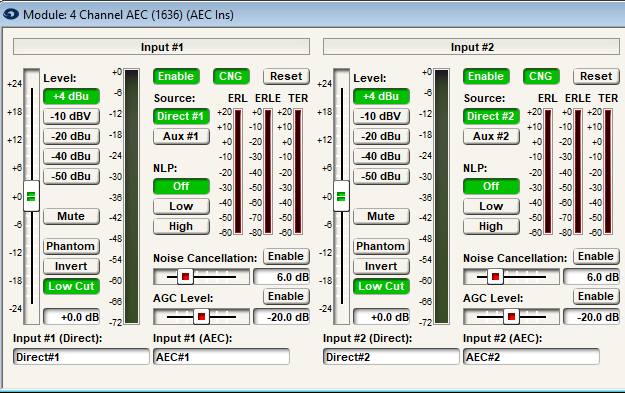
Task: Toggle CNG for Input #1
Action: click(x=231, y=76)
